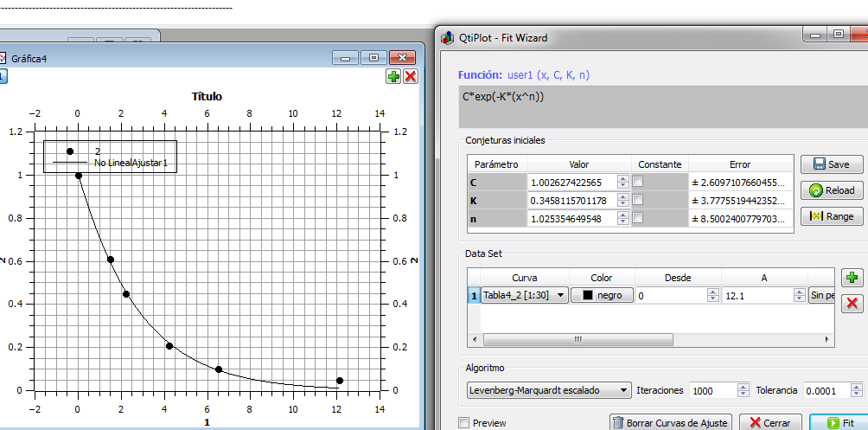This screenshot has width=868, height=430.
Task: Click the Data Set horizontal scrollbar
Action: point(578,339)
